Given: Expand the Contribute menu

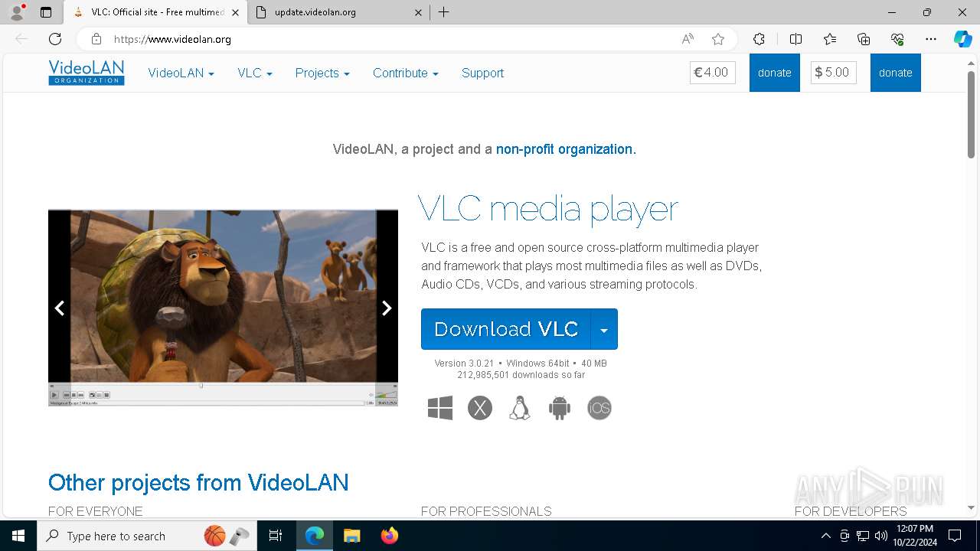Looking at the screenshot, I should pyautogui.click(x=406, y=73).
